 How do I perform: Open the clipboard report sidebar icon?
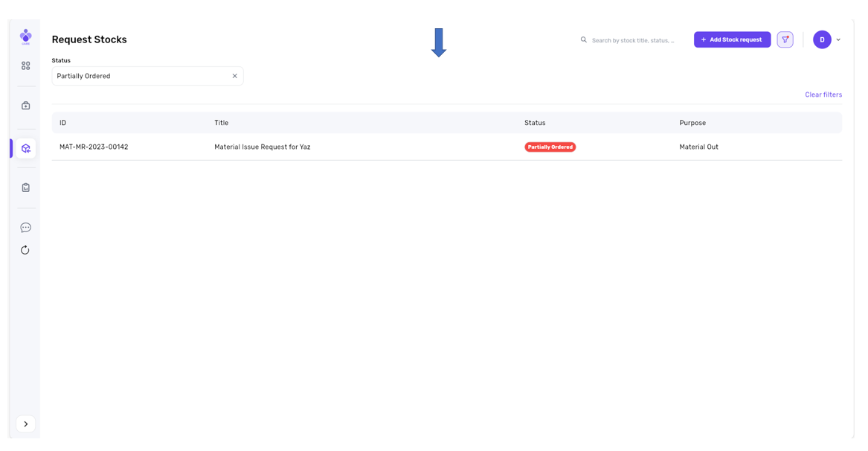(x=26, y=188)
